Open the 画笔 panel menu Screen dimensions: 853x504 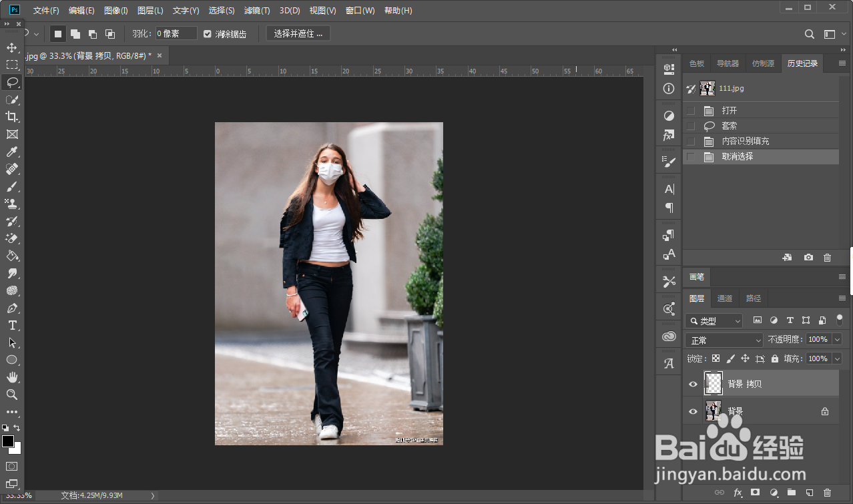pyautogui.click(x=842, y=276)
